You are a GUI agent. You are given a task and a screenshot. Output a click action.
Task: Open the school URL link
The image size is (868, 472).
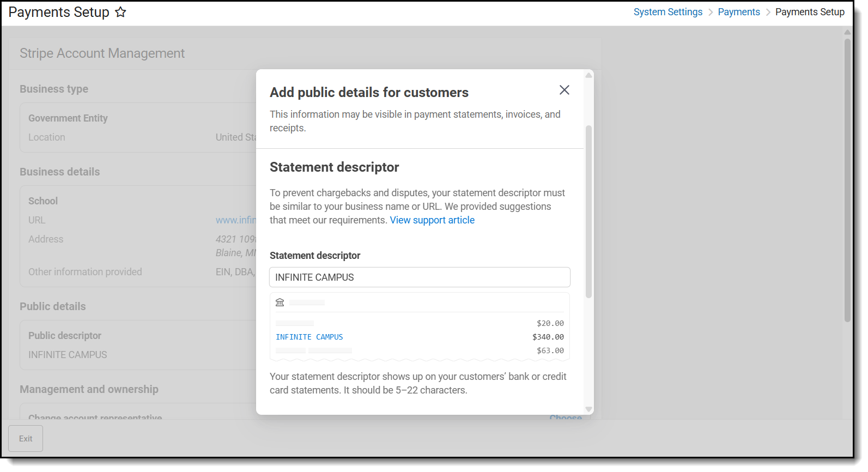[235, 220]
